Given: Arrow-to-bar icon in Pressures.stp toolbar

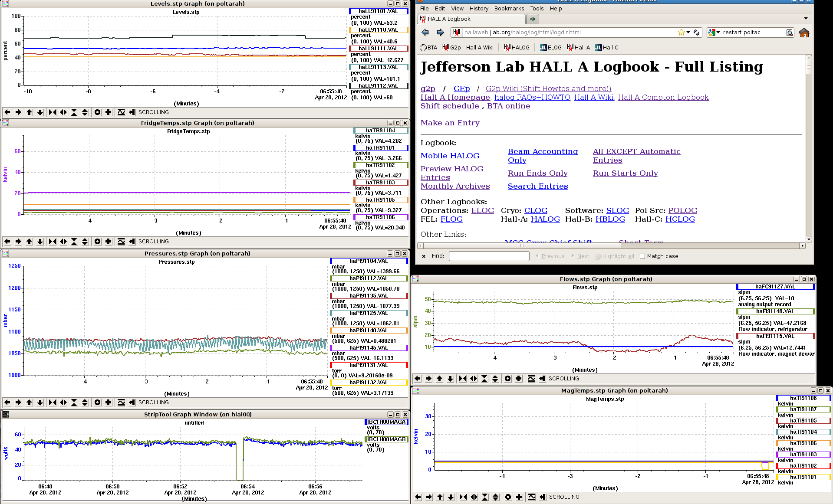Looking at the screenshot, I should point(132,403).
